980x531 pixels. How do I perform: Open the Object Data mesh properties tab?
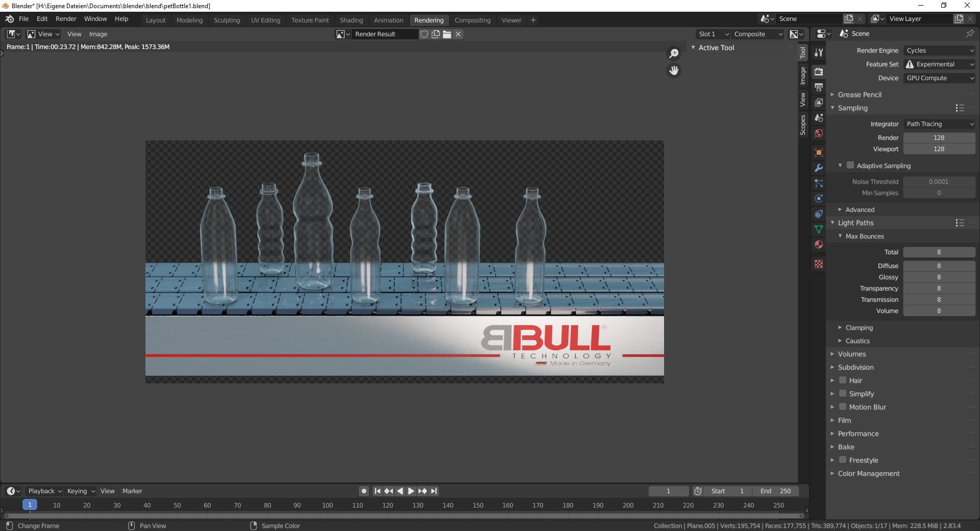coord(819,229)
